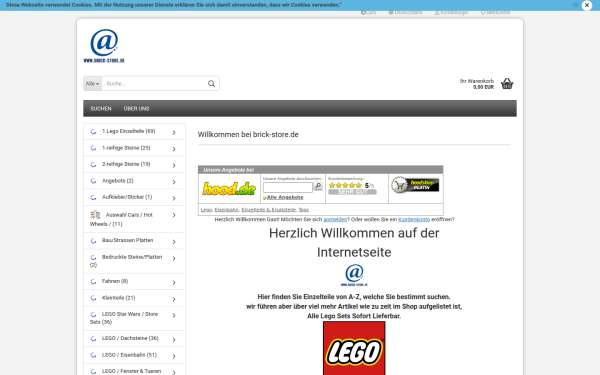This screenshot has width=600, height=375.
Task: Open the Alle Angebote link
Action: [285, 197]
